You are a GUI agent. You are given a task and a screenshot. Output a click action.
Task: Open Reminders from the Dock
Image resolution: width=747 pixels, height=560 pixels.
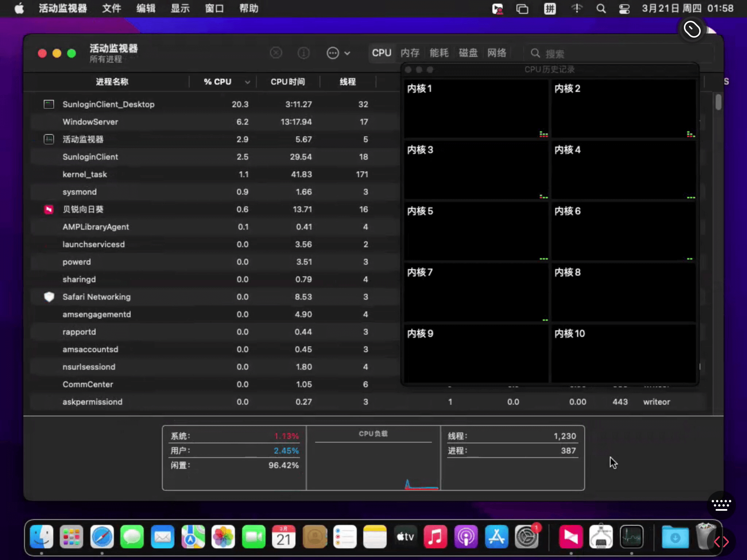(x=345, y=537)
